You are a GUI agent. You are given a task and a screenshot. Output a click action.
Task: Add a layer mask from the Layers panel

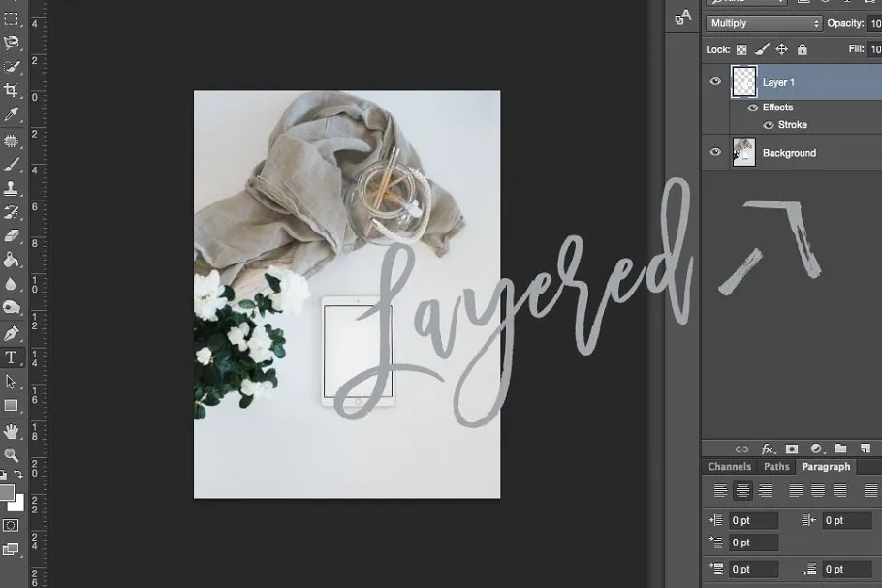point(791,449)
